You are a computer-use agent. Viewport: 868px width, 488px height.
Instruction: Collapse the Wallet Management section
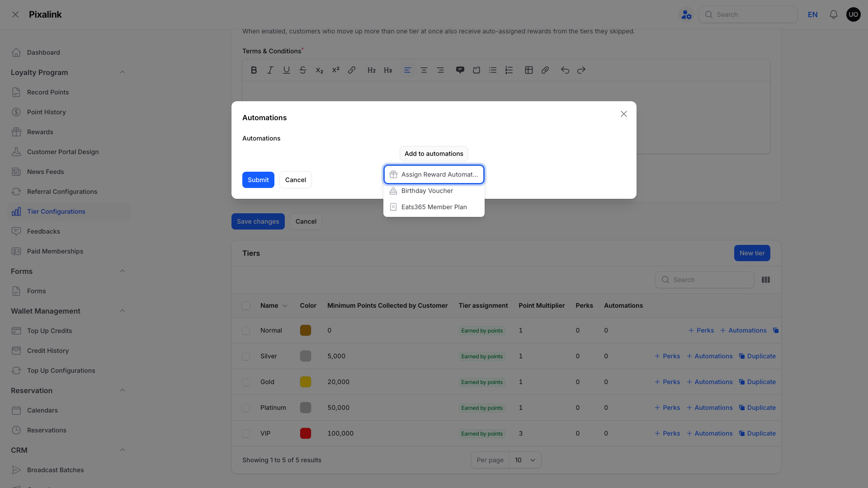tap(122, 311)
